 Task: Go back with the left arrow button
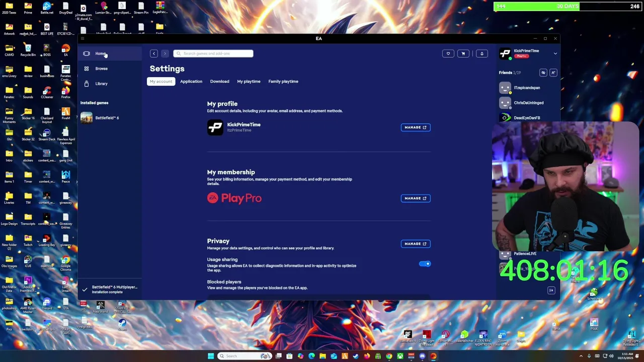(154, 53)
